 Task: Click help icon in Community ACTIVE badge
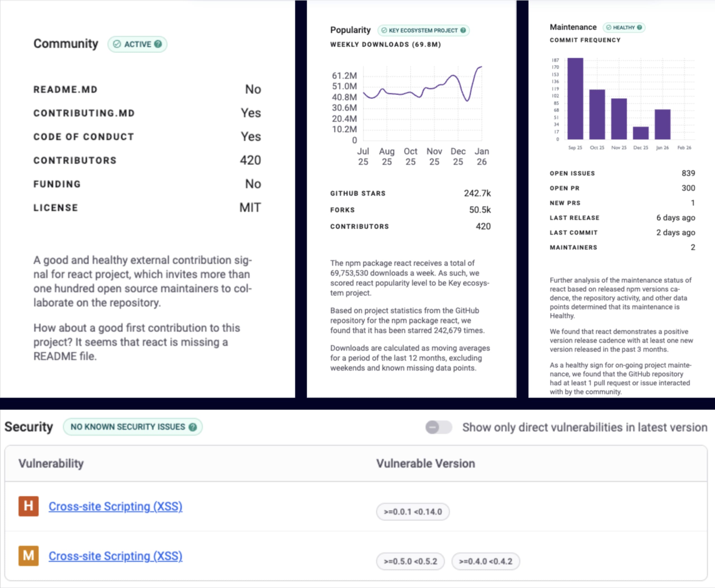point(158,44)
